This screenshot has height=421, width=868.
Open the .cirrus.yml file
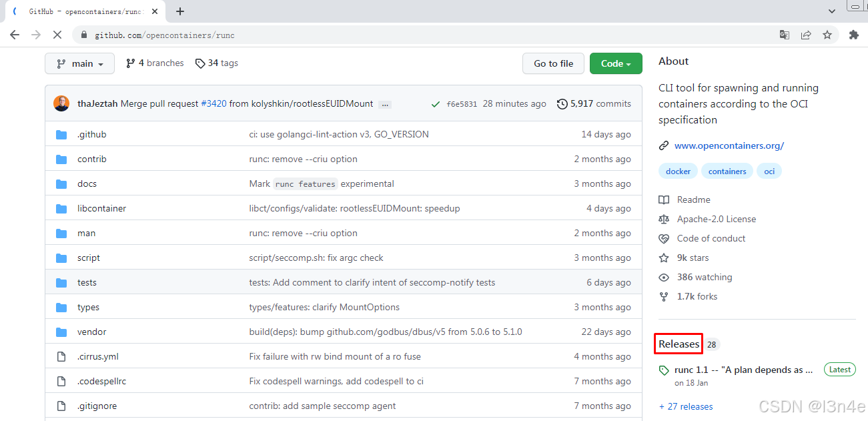98,356
